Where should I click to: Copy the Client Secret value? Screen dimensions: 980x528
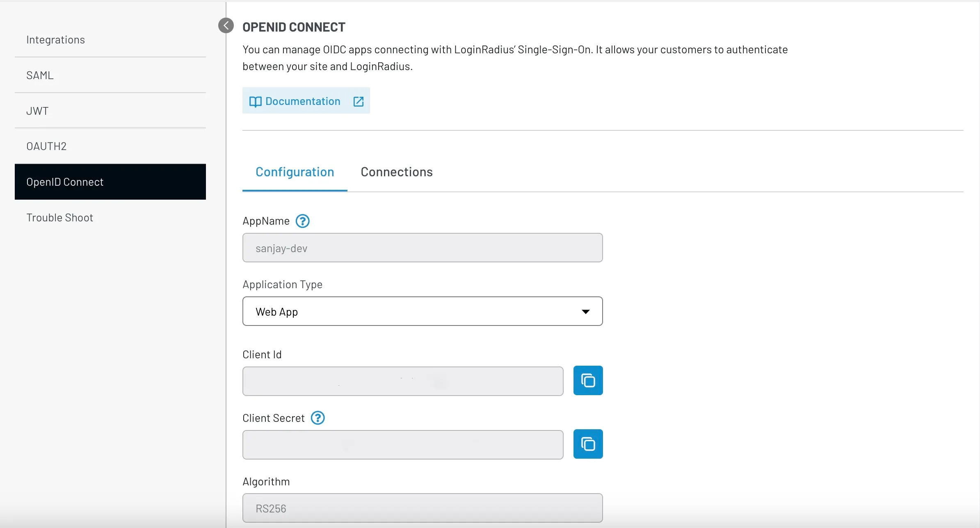[x=588, y=444]
